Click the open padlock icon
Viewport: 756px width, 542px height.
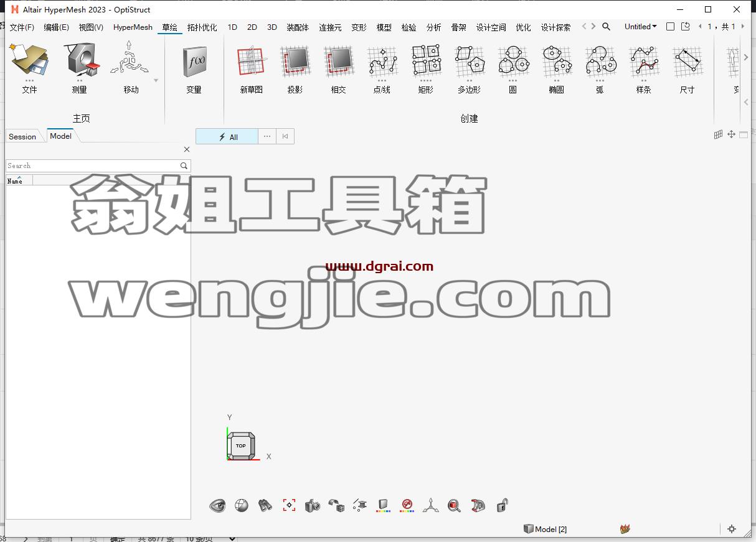pos(502,505)
